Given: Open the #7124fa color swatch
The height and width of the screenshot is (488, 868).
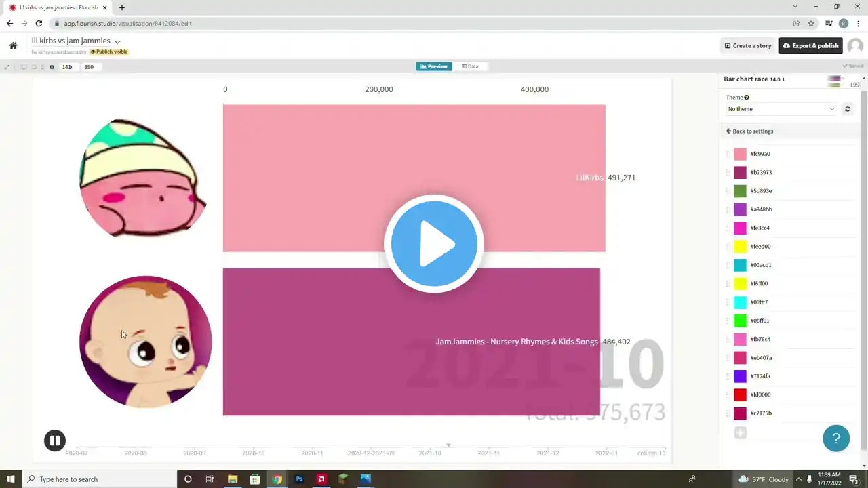Looking at the screenshot, I should coord(740,376).
